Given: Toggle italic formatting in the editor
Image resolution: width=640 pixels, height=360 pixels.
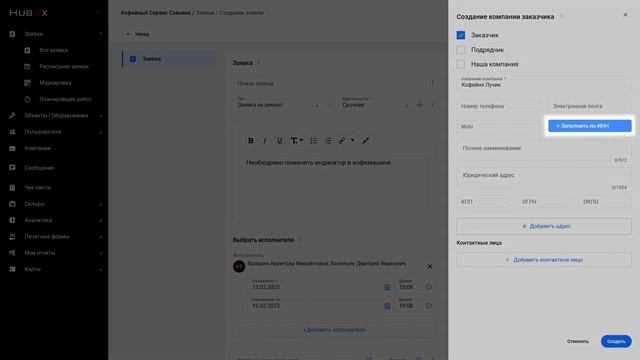Looking at the screenshot, I should point(265,140).
